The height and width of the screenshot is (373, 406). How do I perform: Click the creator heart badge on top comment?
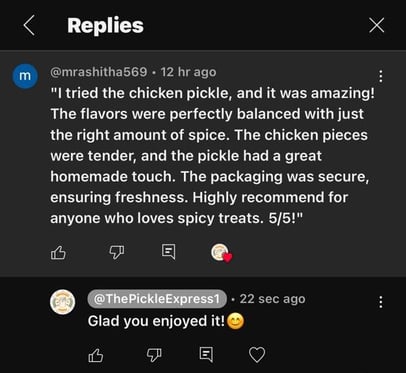point(221,253)
